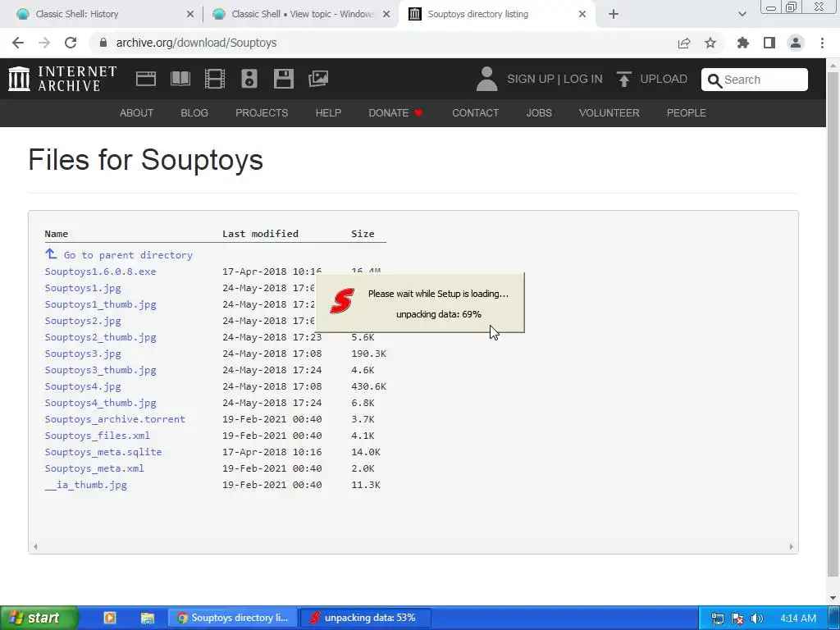The height and width of the screenshot is (630, 840).
Task: Open the Images icon
Action: (318, 79)
